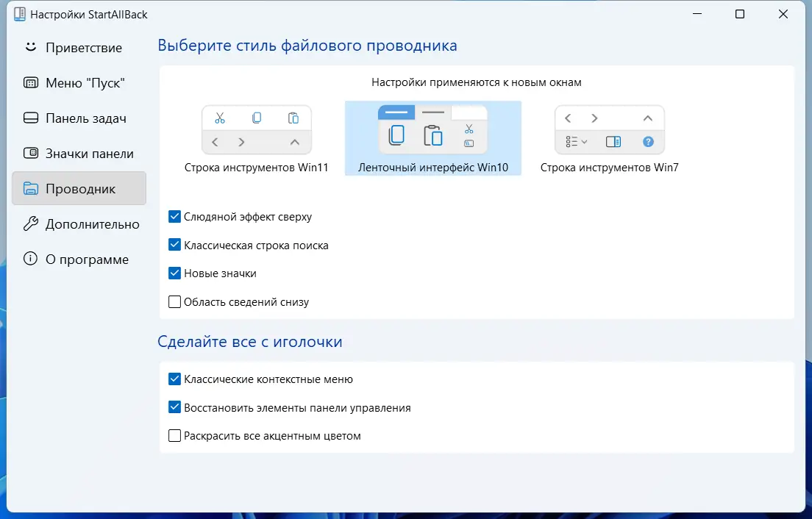The image size is (812, 519).
Task: Close the StartAllBack settings window
Action: (783, 14)
